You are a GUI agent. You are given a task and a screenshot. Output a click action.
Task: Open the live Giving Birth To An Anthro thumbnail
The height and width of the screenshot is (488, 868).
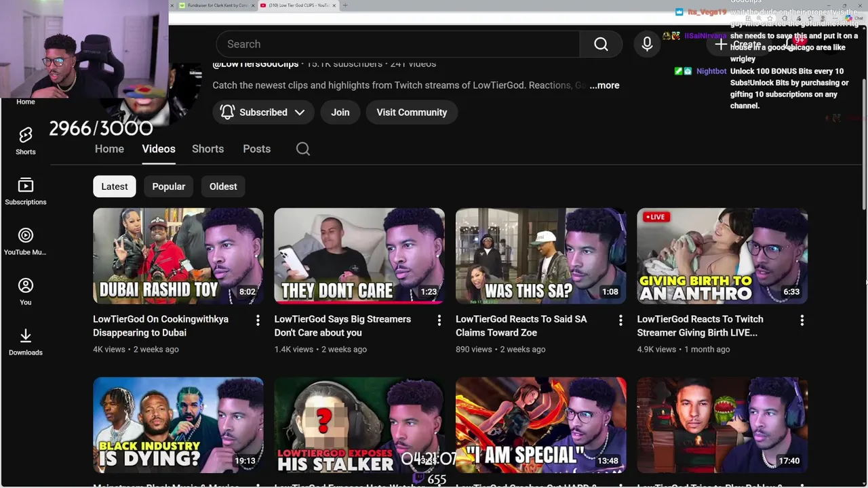point(722,256)
